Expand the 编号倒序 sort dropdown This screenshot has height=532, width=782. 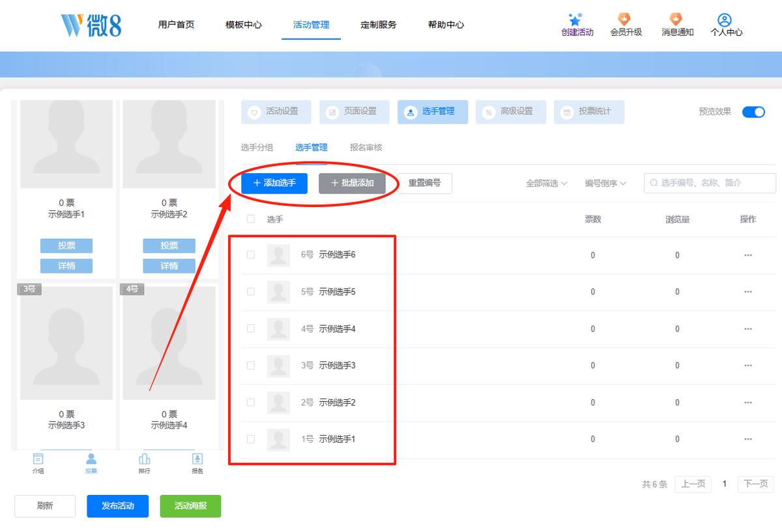[x=605, y=184]
